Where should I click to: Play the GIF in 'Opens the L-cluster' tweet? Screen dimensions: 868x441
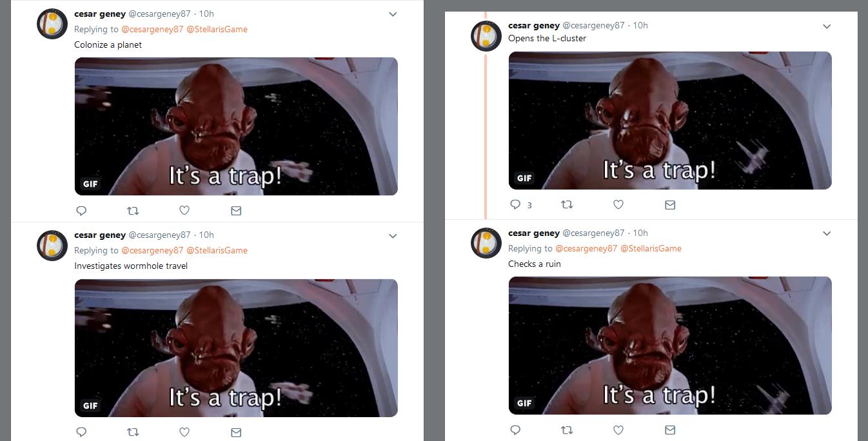pyautogui.click(x=670, y=121)
